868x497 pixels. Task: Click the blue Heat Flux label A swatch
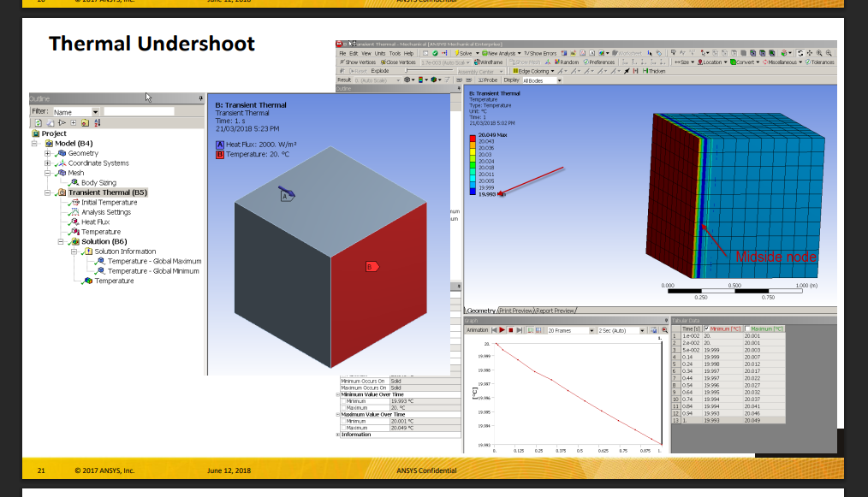(x=220, y=145)
